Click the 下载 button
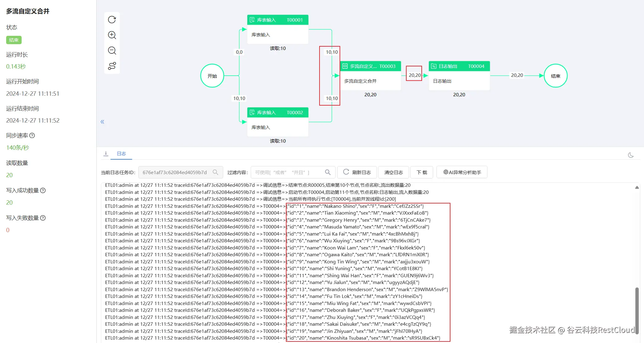This screenshot has height=343, width=644. (421, 172)
